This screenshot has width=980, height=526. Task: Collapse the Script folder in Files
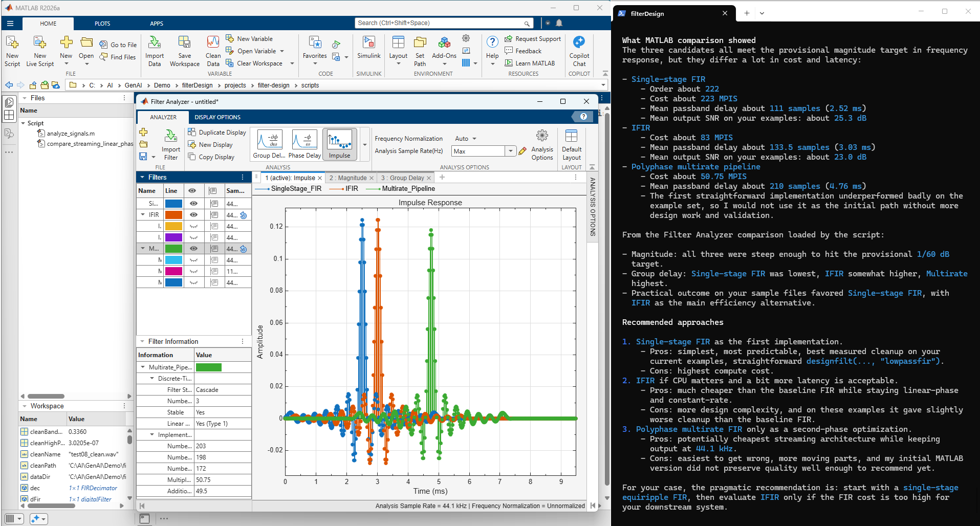(24, 123)
